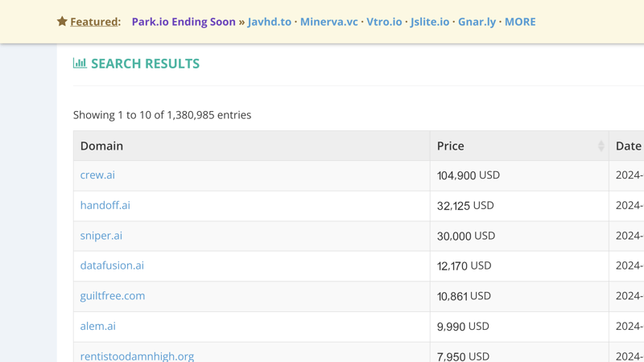644x362 pixels.
Task: Open the Javhd.to featured domain
Action: (x=270, y=22)
